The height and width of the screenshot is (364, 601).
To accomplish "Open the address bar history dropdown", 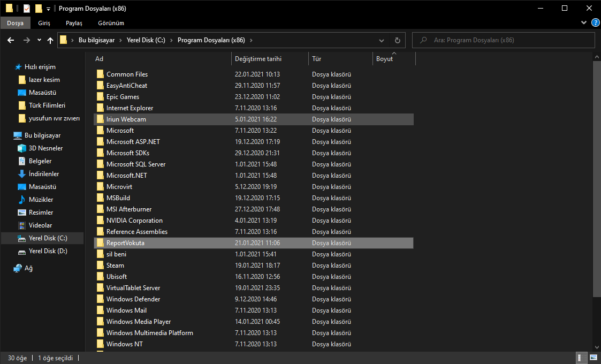I will point(381,40).
